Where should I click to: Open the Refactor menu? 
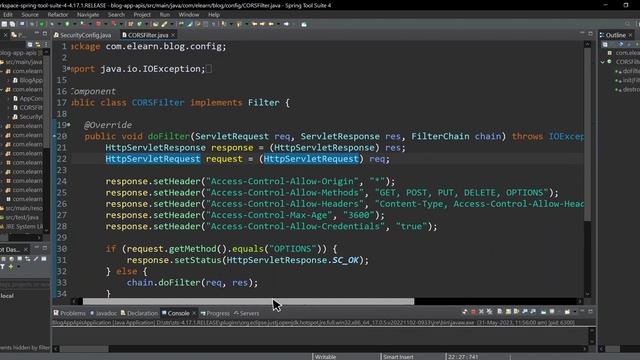58,15
